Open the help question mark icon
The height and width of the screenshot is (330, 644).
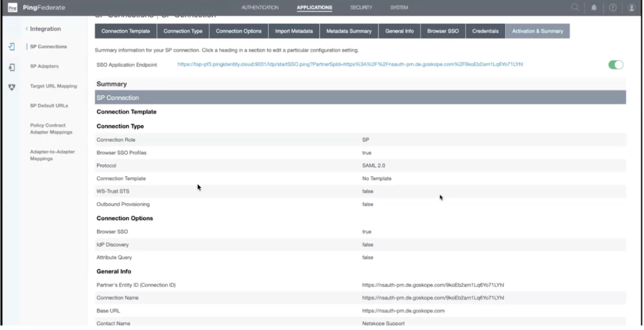tap(613, 7)
